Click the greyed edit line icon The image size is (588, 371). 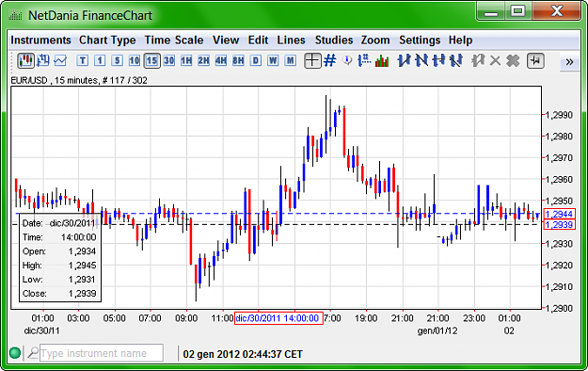pyautogui.click(x=478, y=60)
